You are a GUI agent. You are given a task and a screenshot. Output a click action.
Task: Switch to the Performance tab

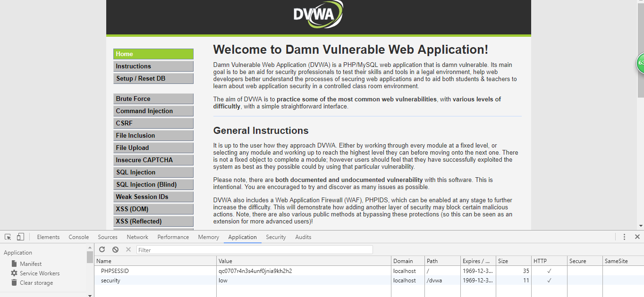point(173,237)
